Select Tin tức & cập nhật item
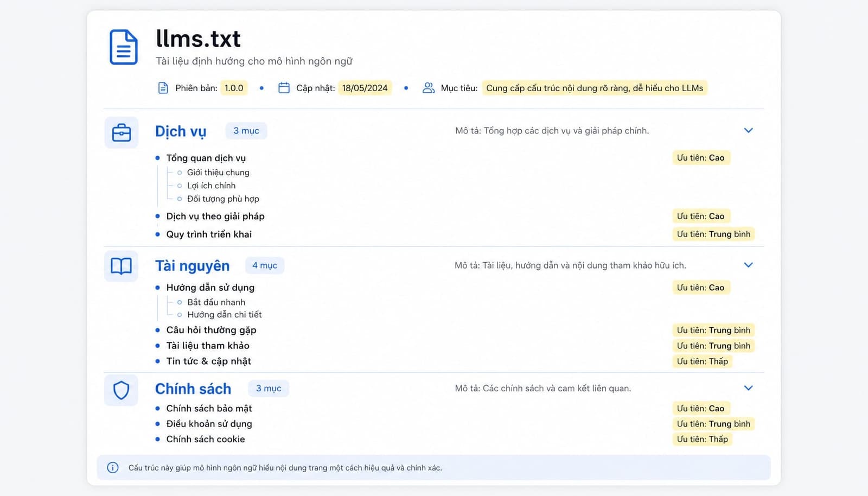The width and height of the screenshot is (868, 496). (209, 361)
